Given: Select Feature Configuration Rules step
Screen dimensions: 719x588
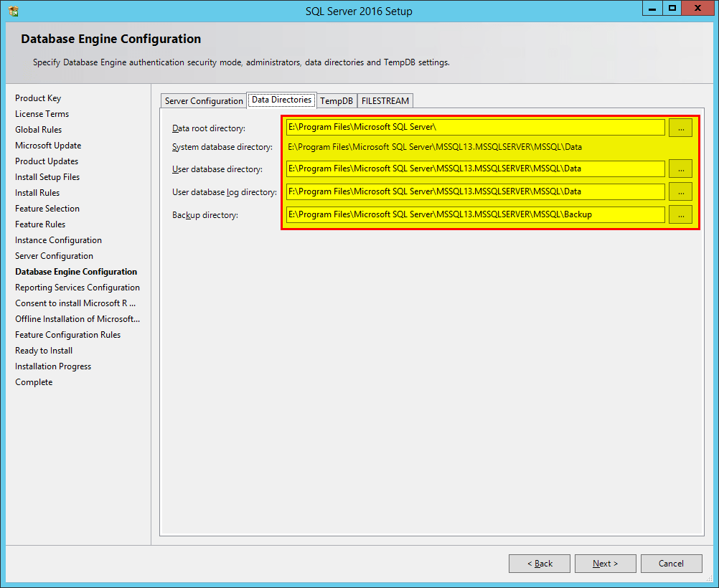Looking at the screenshot, I should pos(68,335).
